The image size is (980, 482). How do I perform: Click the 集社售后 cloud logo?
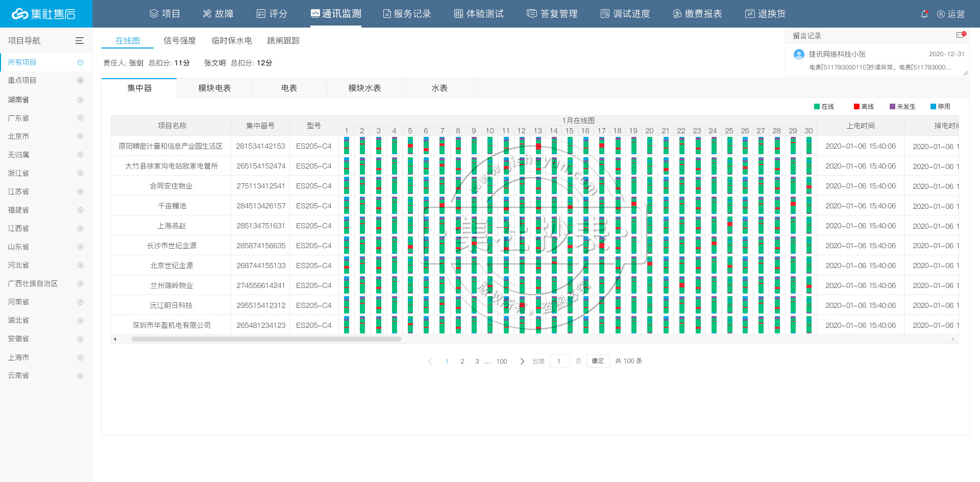20,14
